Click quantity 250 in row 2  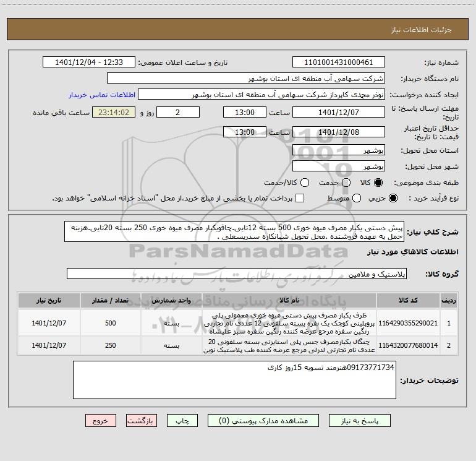pyautogui.click(x=111, y=345)
